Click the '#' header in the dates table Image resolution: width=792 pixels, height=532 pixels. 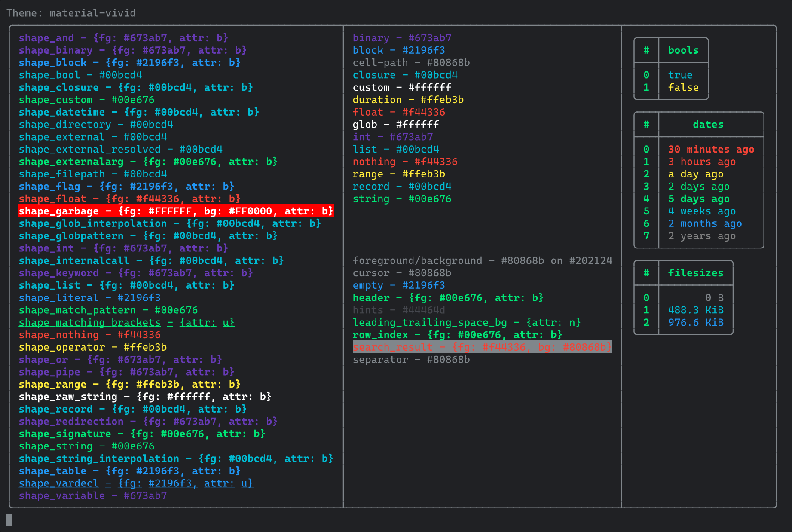(x=646, y=125)
